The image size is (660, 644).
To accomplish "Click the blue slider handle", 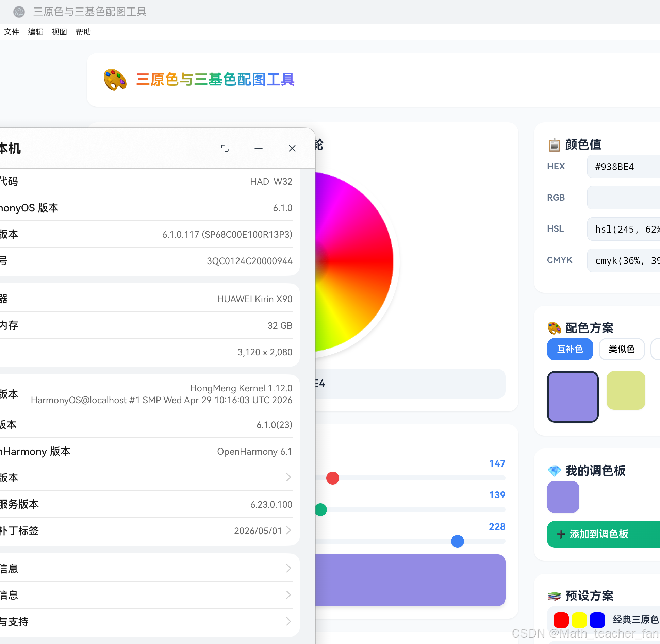I will point(458,541).
